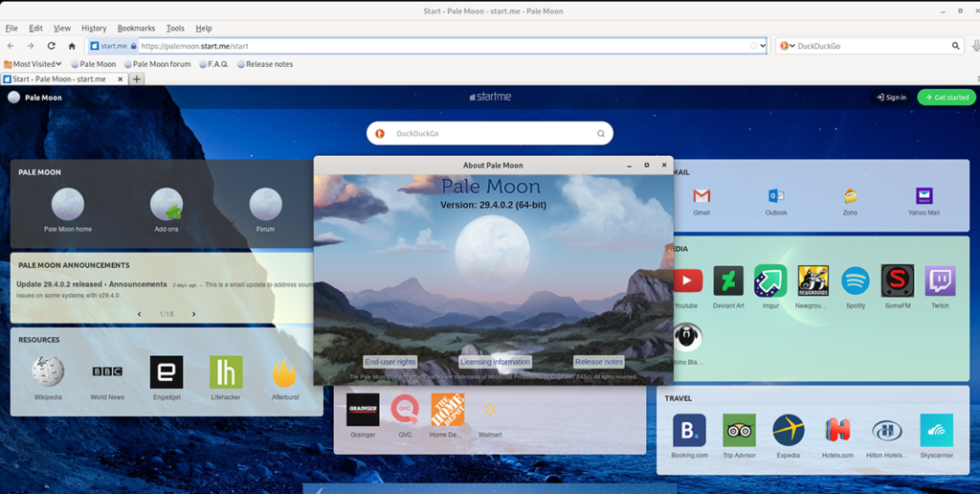Open the Add-ons moon icon

167,204
